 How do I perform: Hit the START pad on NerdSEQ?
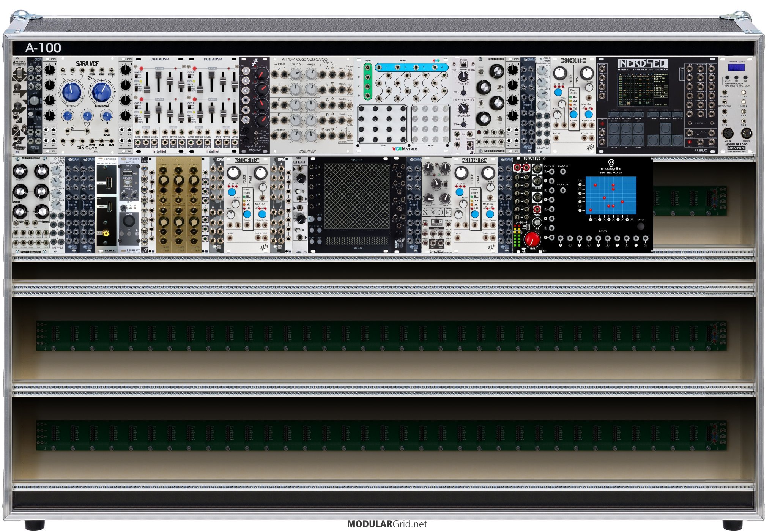pyautogui.click(x=614, y=127)
